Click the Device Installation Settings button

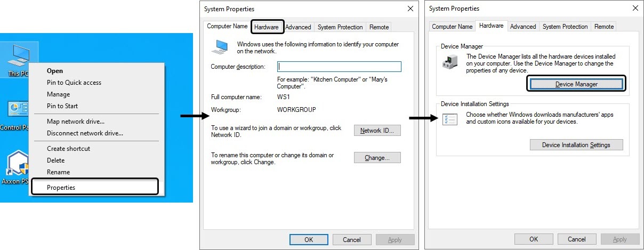click(x=576, y=145)
